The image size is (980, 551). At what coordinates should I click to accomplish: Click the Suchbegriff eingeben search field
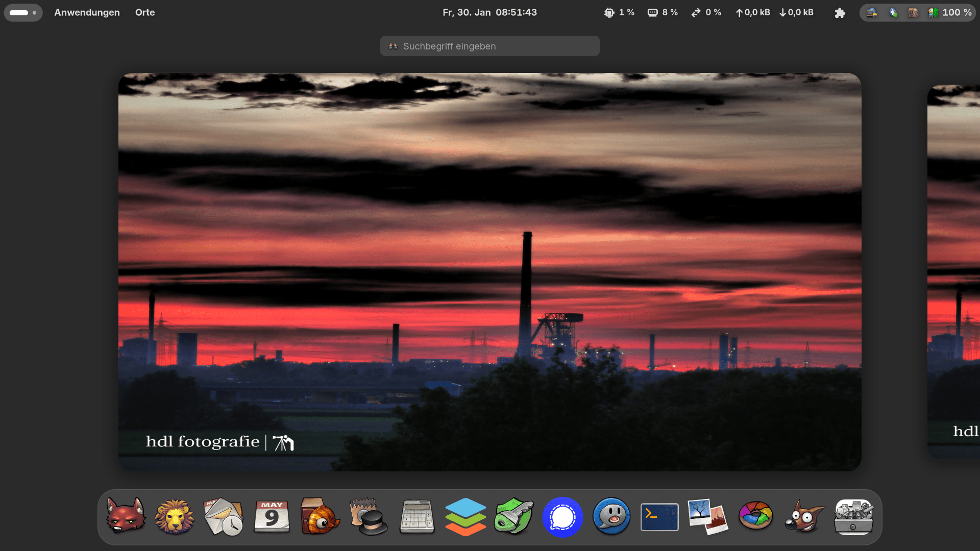489,46
